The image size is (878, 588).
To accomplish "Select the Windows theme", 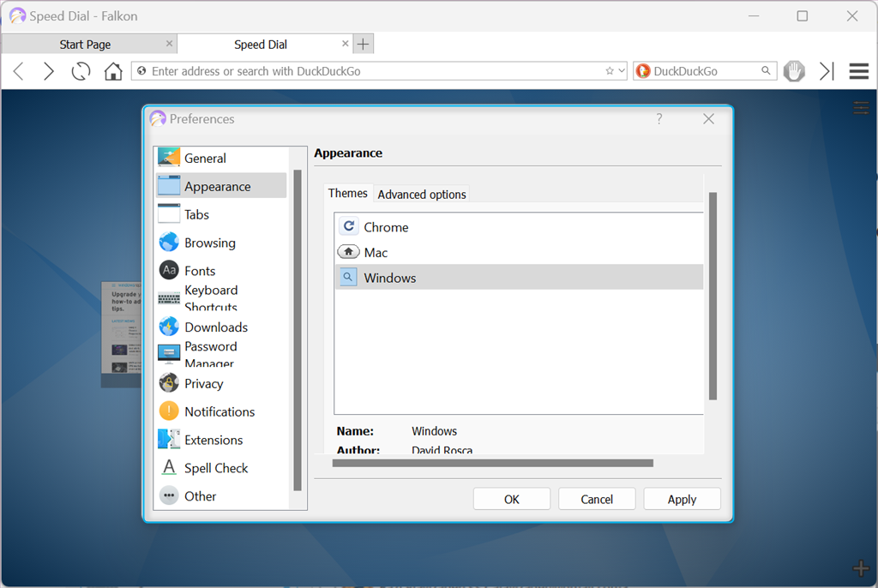I will pos(519,277).
